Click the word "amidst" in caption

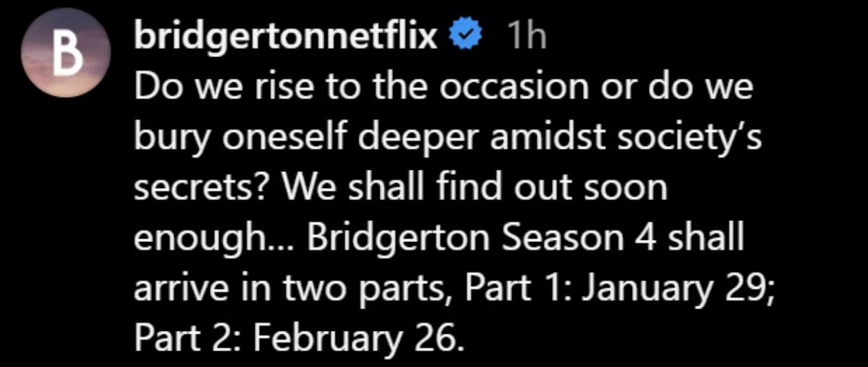tap(532, 138)
